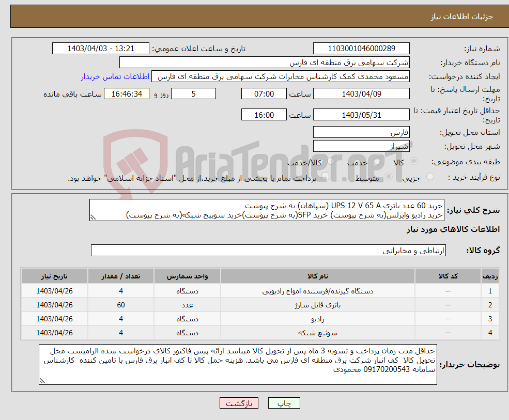This screenshot has height=420, width=509.
Task: Click the page title جزئیات اطلاعات نیاز
Action: coord(461,16)
